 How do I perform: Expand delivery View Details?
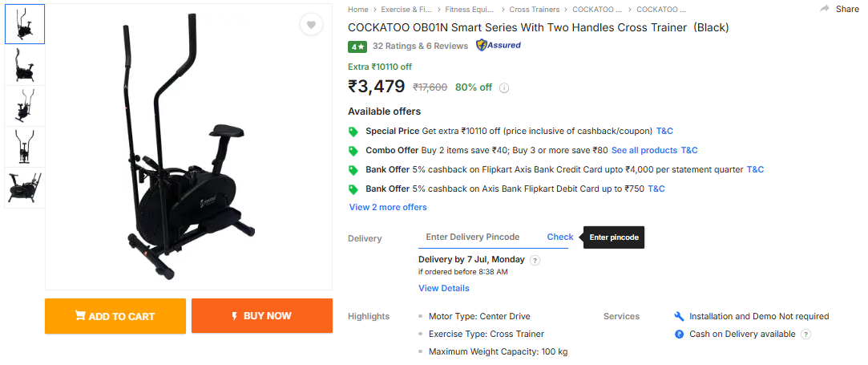click(443, 289)
